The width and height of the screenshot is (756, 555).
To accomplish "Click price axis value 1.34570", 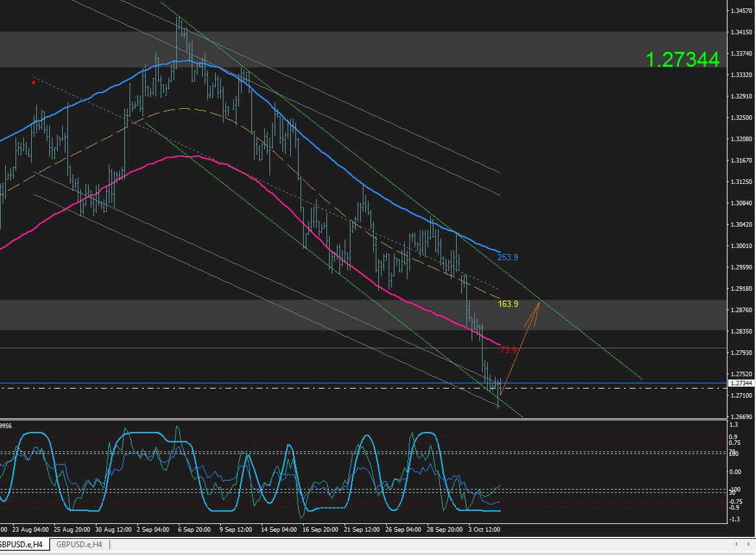I will [x=742, y=10].
